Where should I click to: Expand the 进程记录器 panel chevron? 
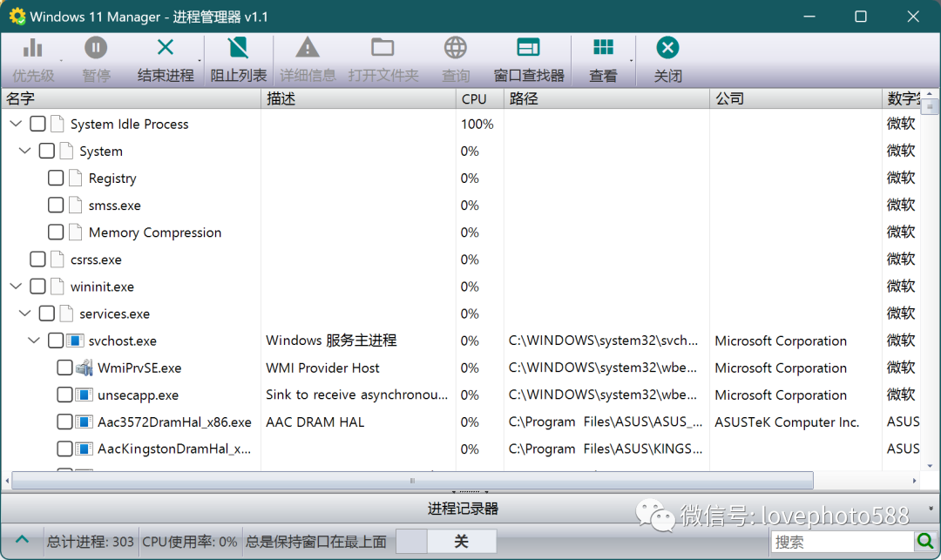931,509
